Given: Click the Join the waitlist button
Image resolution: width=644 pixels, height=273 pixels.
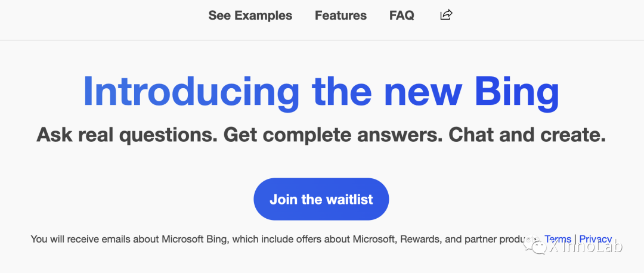Looking at the screenshot, I should 321,199.
